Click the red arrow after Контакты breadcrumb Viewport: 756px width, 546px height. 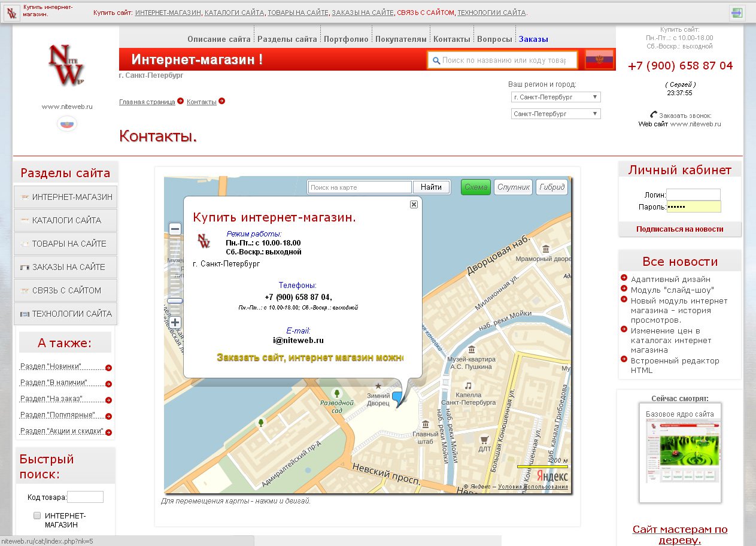(222, 101)
